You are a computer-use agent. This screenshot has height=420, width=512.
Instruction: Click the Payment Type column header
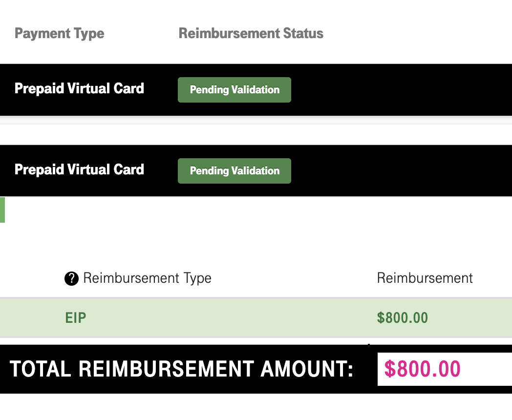point(60,34)
